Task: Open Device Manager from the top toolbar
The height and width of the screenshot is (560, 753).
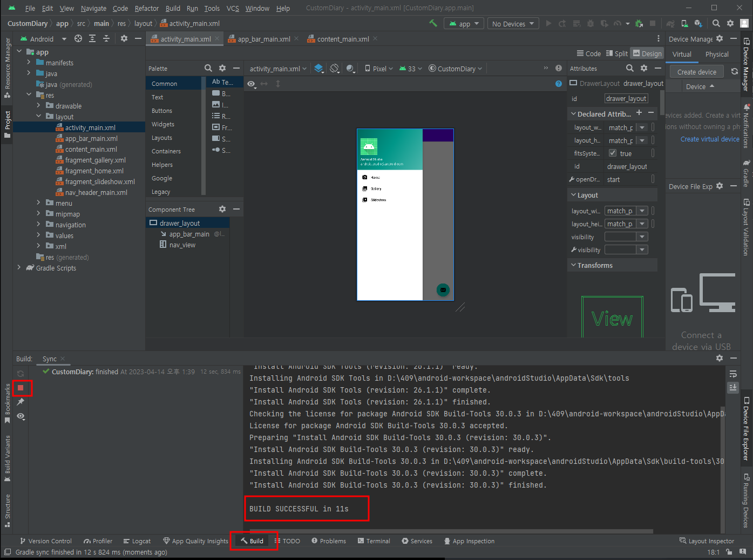Action: [684, 24]
